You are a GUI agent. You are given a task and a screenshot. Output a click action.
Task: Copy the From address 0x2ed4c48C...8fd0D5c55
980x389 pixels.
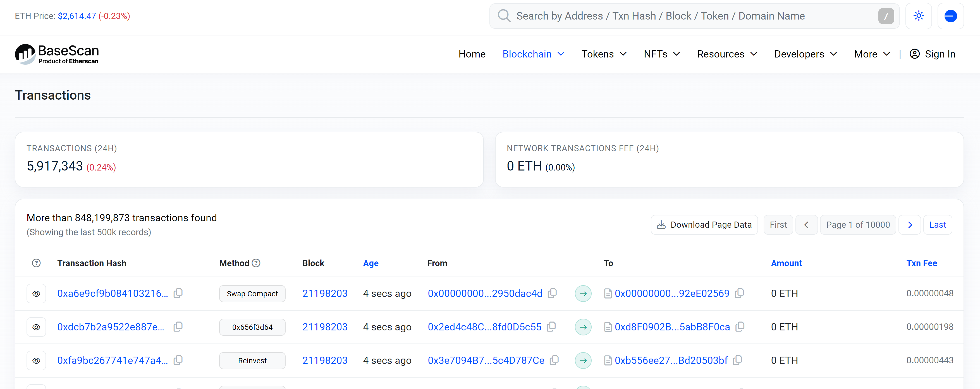551,327
